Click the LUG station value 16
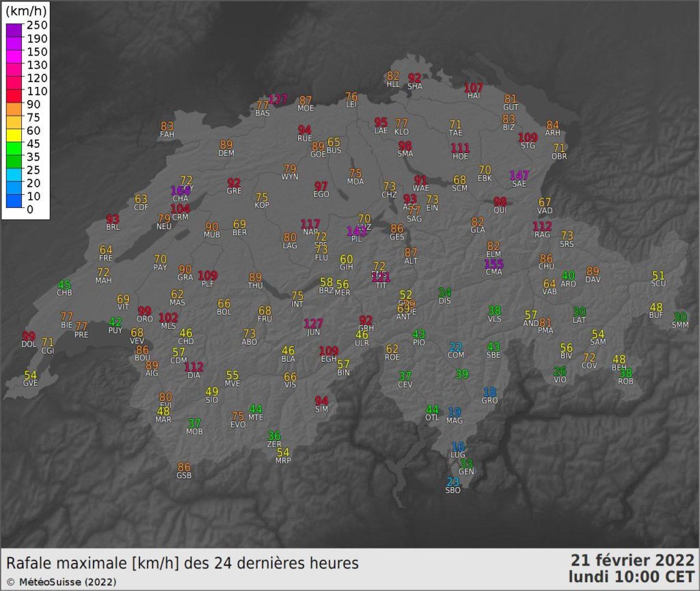This screenshot has height=591, width=700. [x=458, y=447]
